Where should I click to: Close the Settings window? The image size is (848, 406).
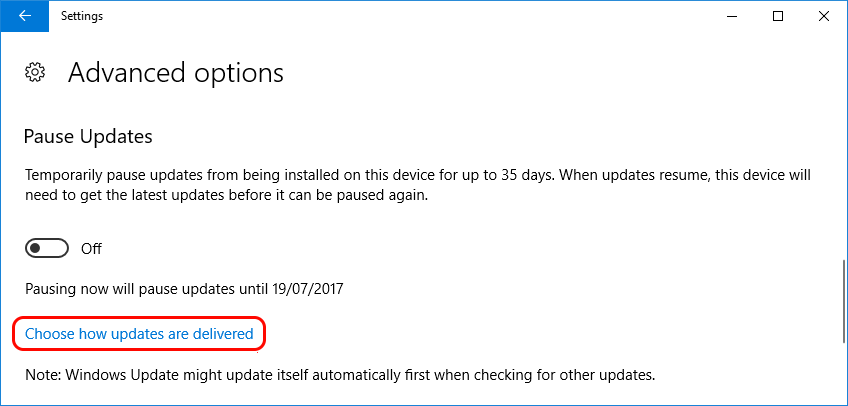[x=824, y=16]
